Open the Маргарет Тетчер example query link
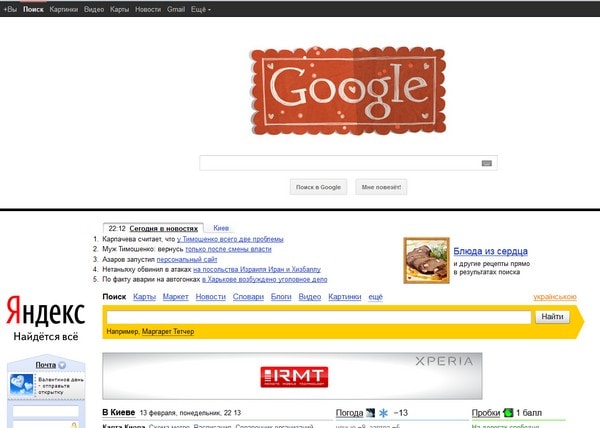The width and height of the screenshot is (600, 428). [x=168, y=332]
